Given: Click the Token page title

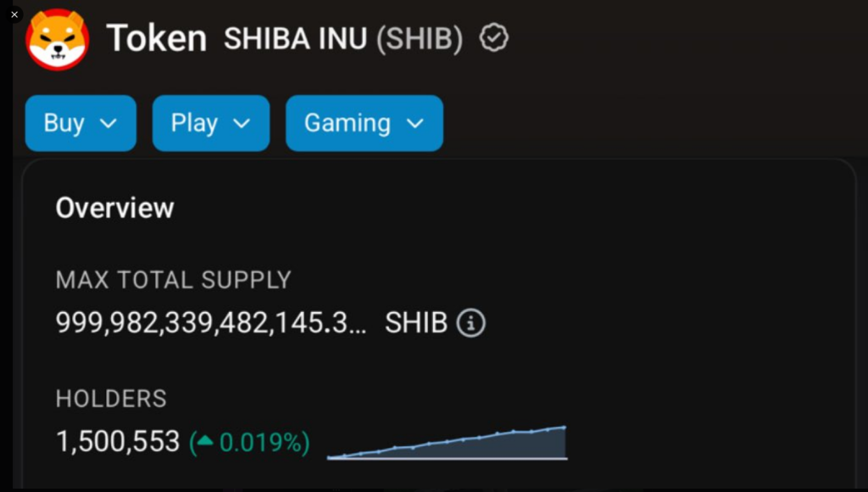Looking at the screenshot, I should tap(156, 39).
